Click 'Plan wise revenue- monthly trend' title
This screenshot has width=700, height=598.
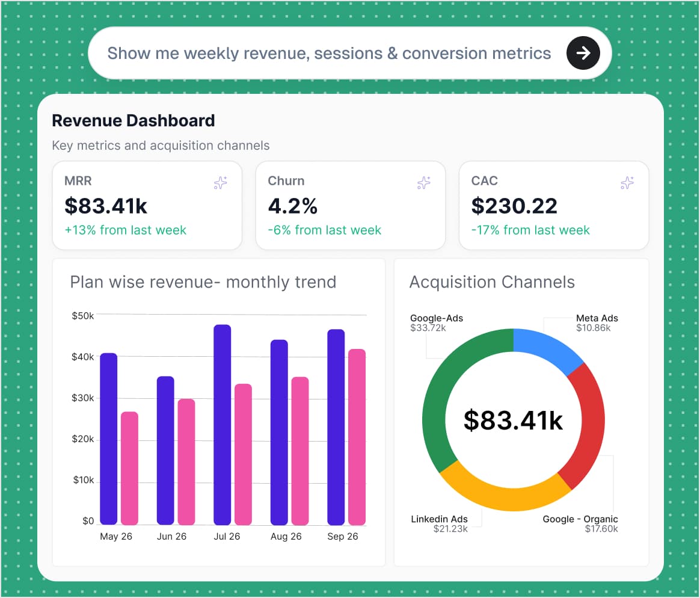[x=203, y=282]
